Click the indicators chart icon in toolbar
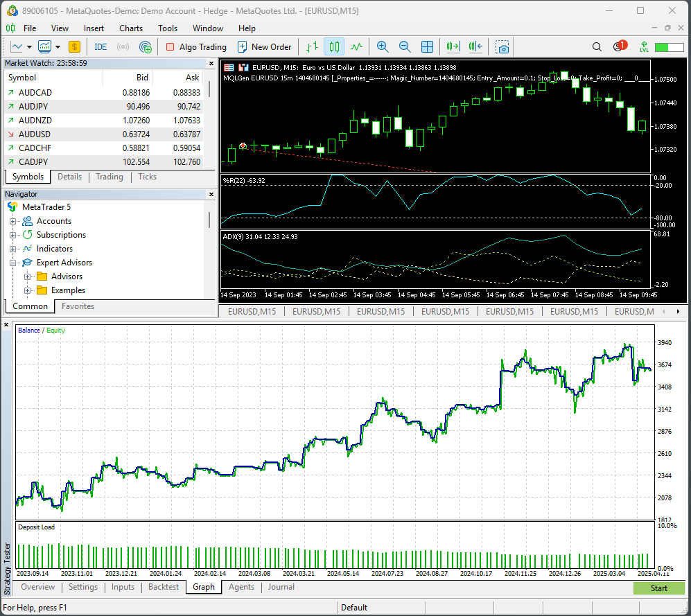 [x=45, y=46]
